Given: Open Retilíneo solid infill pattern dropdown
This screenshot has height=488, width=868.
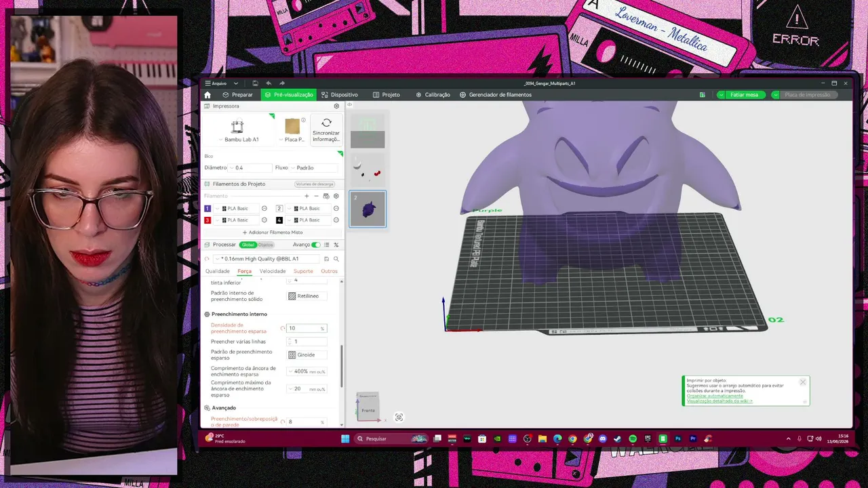Looking at the screenshot, I should (307, 296).
